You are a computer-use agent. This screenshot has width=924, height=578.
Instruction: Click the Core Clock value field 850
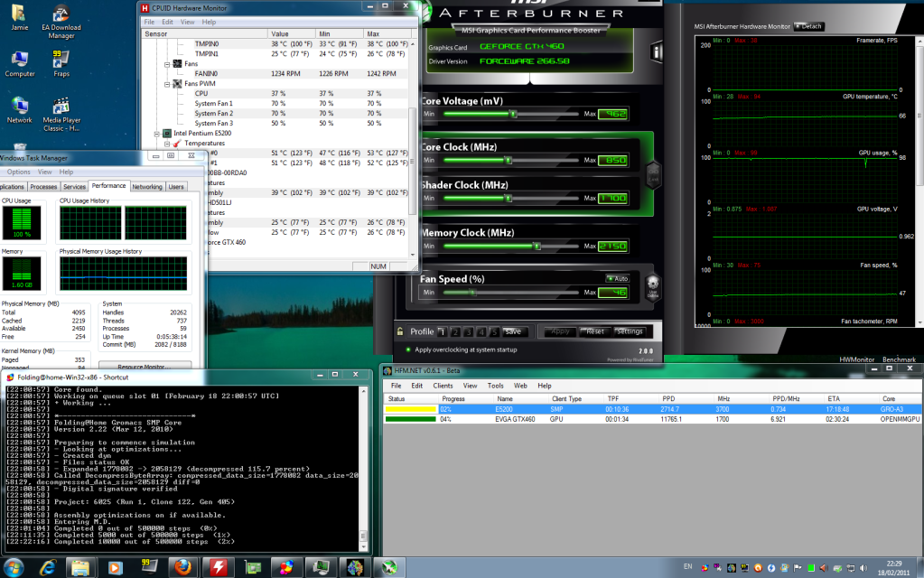pos(612,160)
